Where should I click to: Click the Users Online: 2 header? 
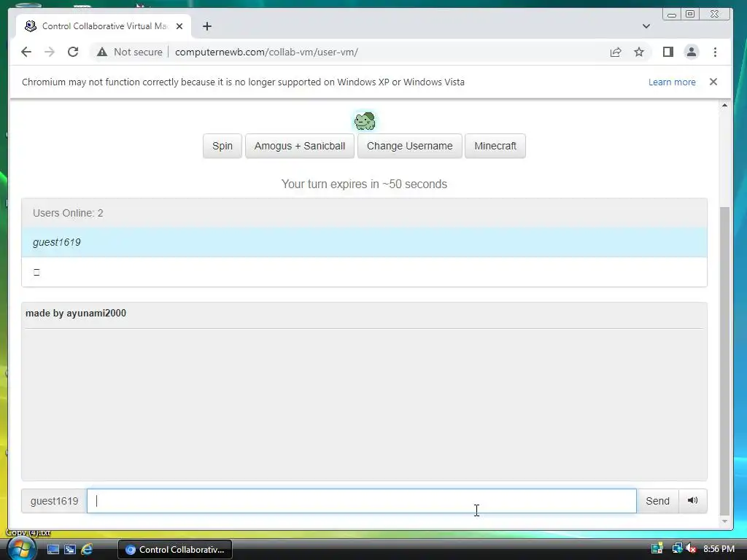tap(364, 213)
